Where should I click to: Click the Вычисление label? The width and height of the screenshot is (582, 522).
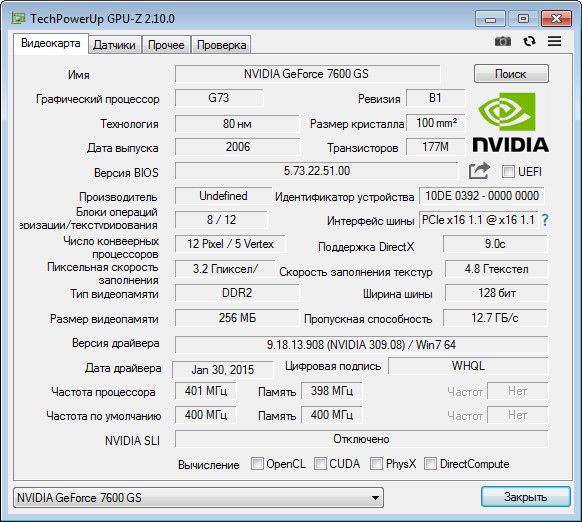[x=209, y=465]
